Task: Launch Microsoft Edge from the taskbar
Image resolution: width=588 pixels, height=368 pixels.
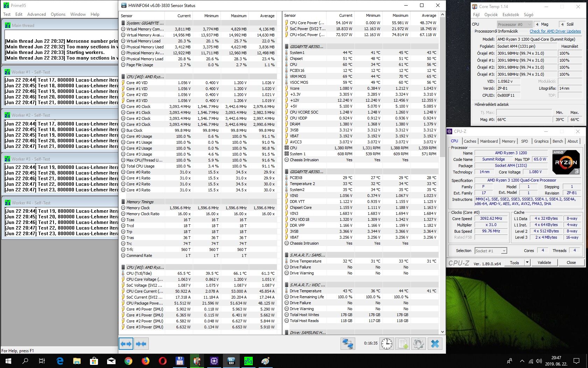Action: coord(60,361)
